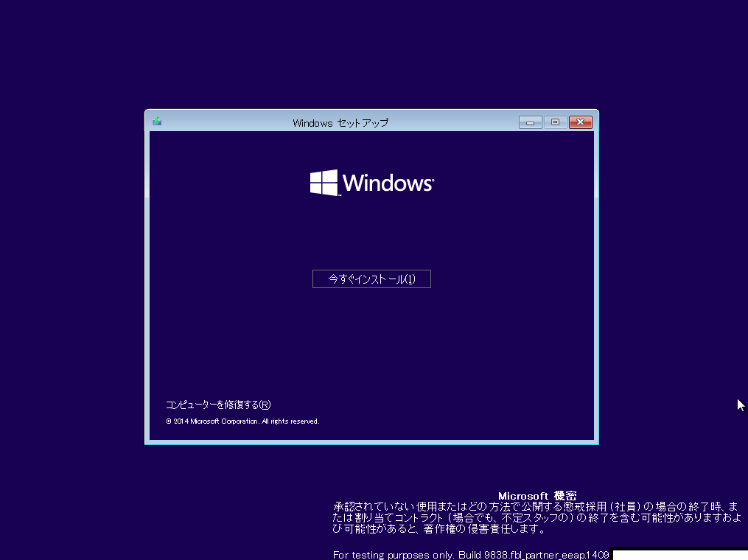Click the "Windows セットアップ" title text
Screen dimensions: 748x560
tap(340, 123)
